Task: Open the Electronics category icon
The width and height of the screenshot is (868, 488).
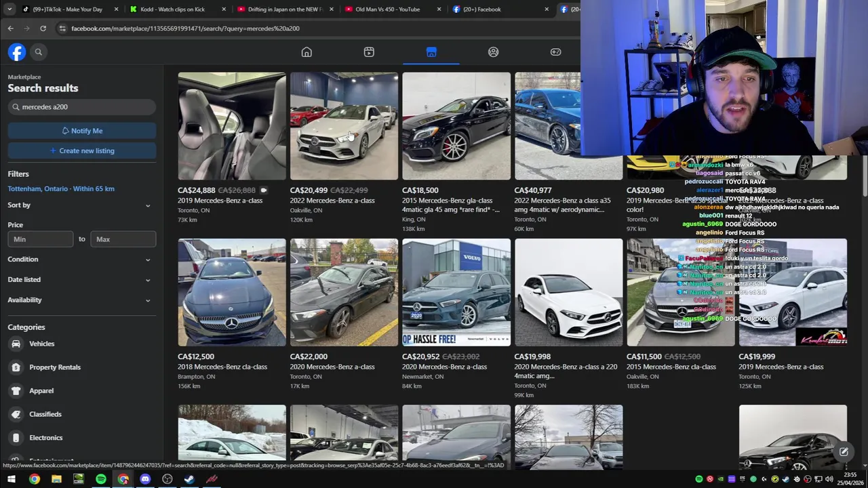Action: (16, 438)
